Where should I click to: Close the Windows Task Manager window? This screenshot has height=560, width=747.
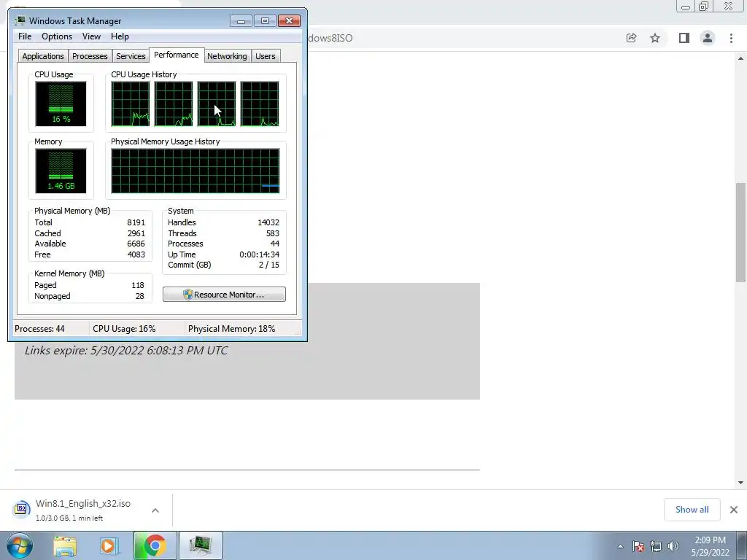(x=289, y=21)
